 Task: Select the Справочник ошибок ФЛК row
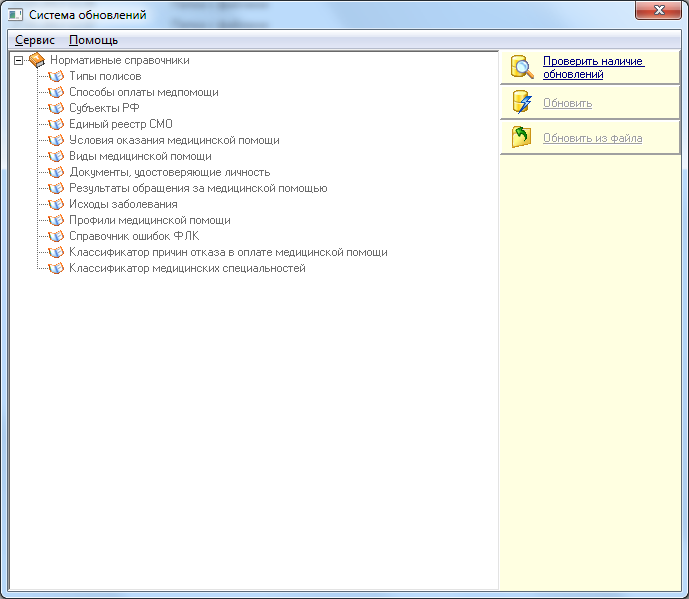[134, 236]
